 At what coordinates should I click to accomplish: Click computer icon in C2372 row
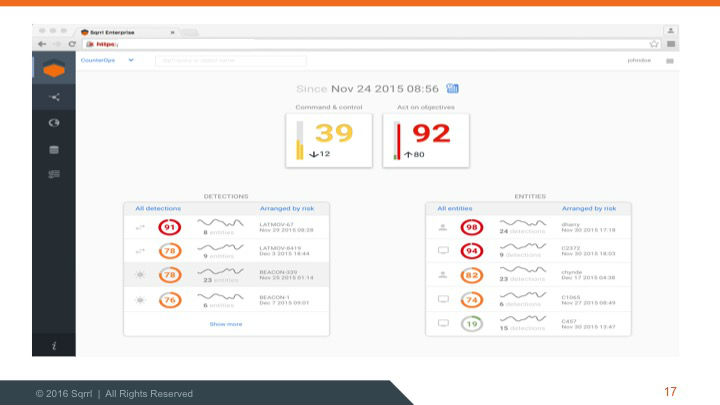point(443,251)
